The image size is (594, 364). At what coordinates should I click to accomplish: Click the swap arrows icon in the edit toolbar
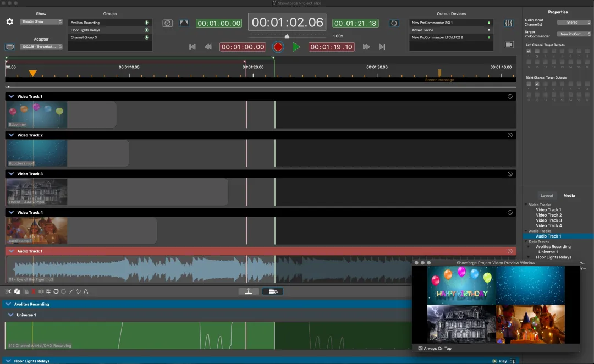click(x=48, y=291)
